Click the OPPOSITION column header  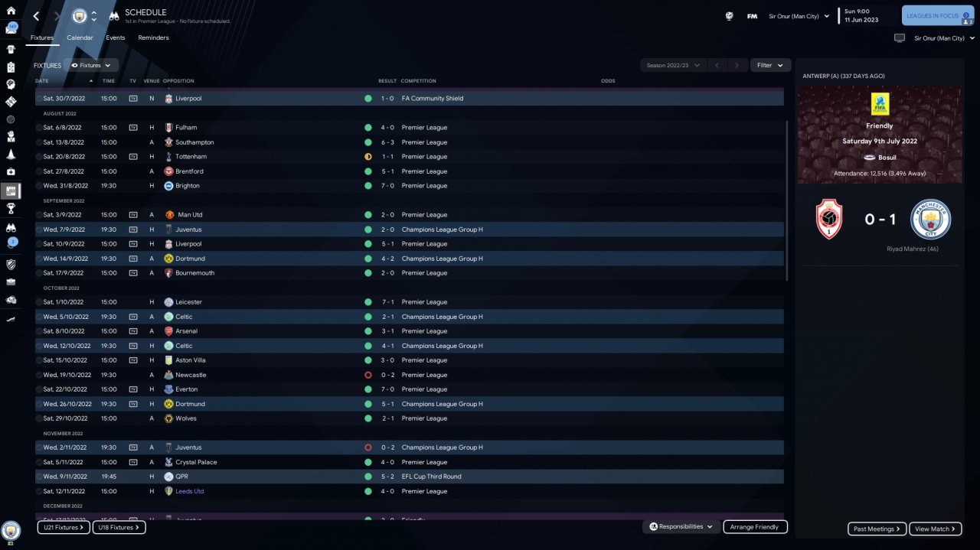[178, 81]
